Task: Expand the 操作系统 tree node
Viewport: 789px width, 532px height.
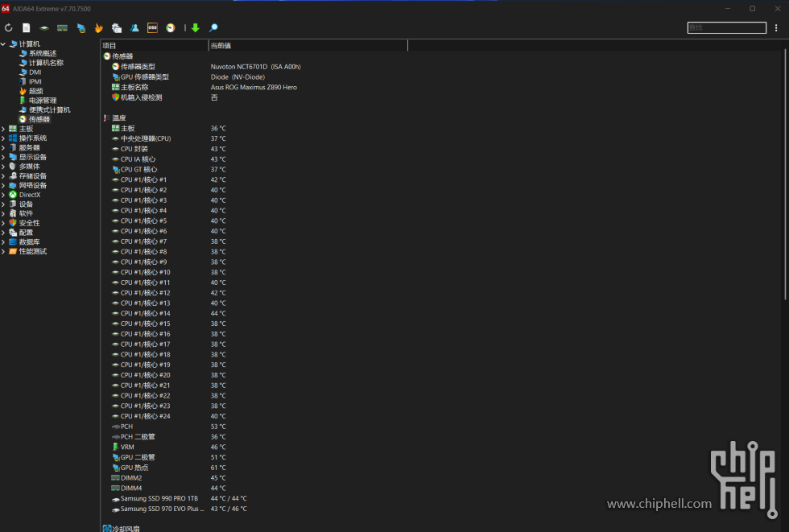Action: pos(3,138)
